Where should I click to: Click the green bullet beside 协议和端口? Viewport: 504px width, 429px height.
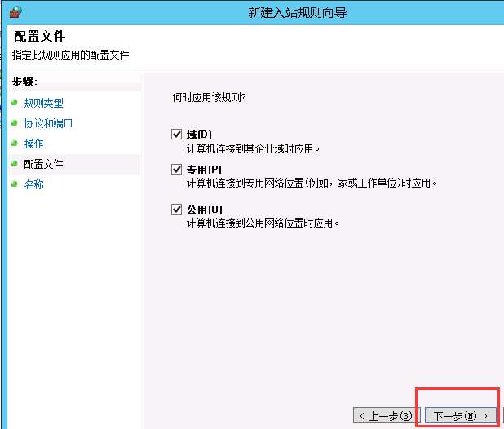(x=14, y=123)
